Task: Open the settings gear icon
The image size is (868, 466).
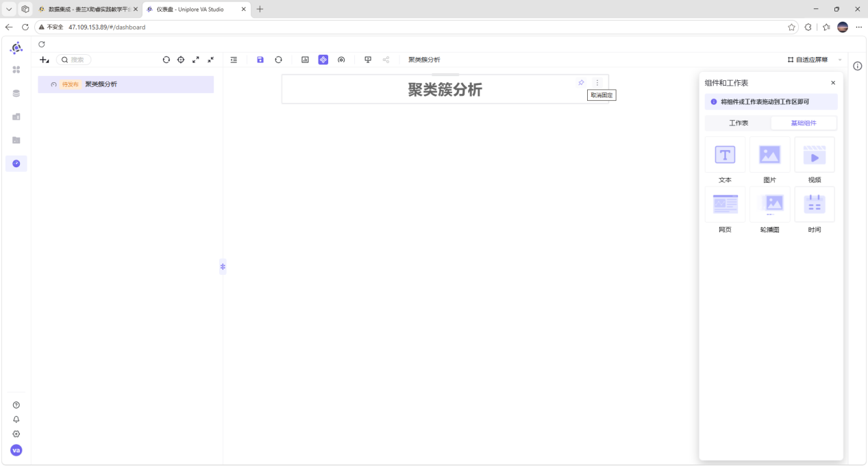Action: pyautogui.click(x=16, y=434)
